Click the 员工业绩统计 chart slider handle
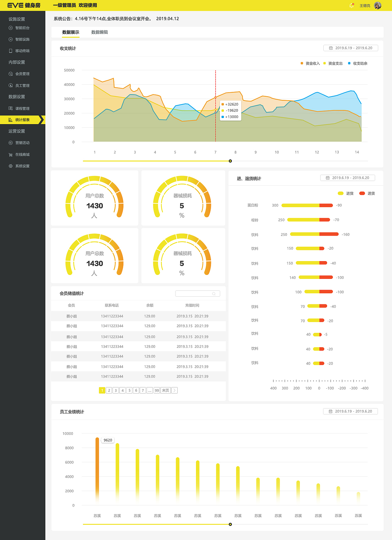The image size is (392, 540). coord(230,524)
